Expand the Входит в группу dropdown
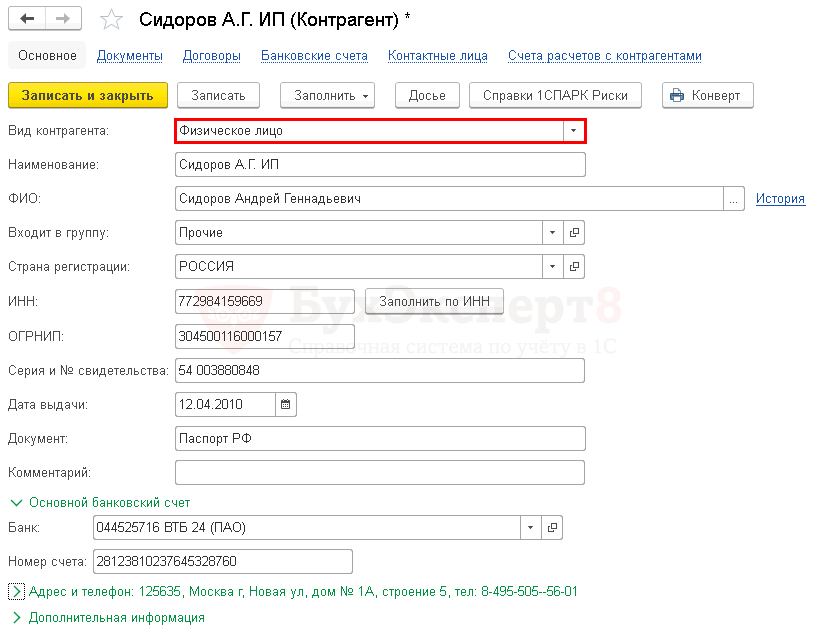The height and width of the screenshot is (640, 814). (x=553, y=233)
